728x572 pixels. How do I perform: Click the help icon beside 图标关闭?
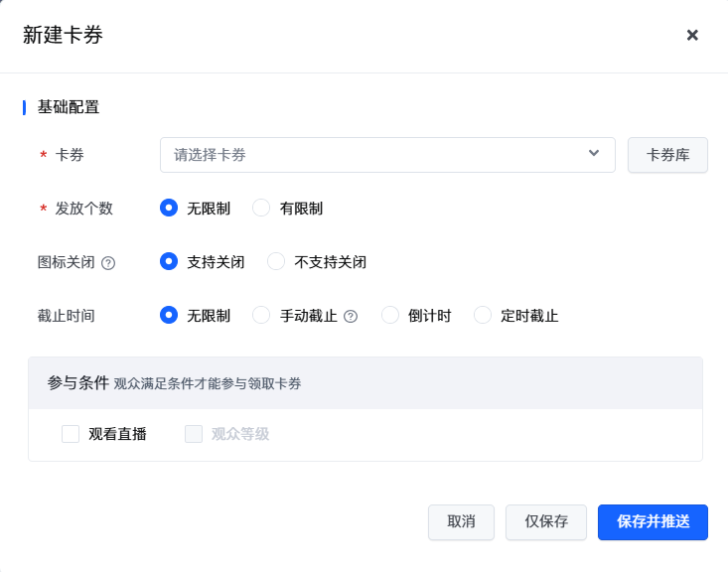109,263
